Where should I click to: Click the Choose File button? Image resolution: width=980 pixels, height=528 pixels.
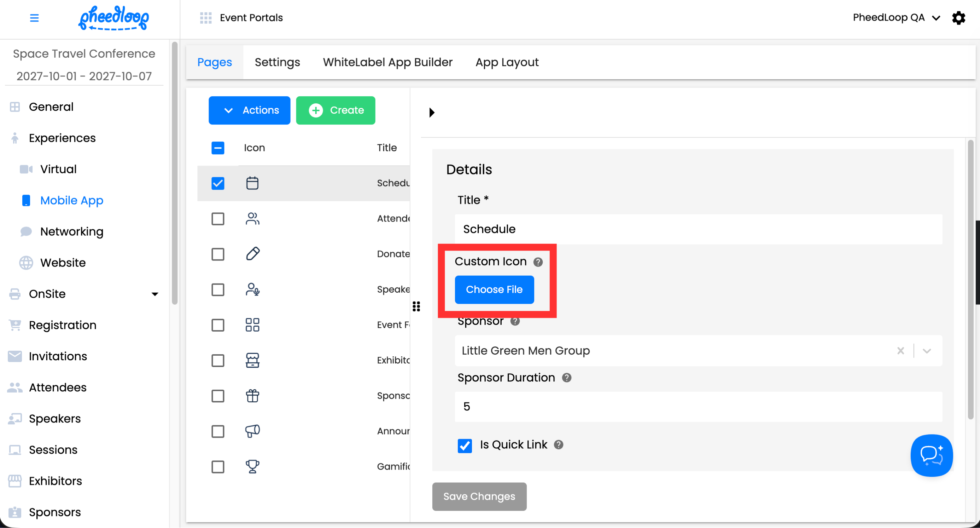tap(494, 289)
